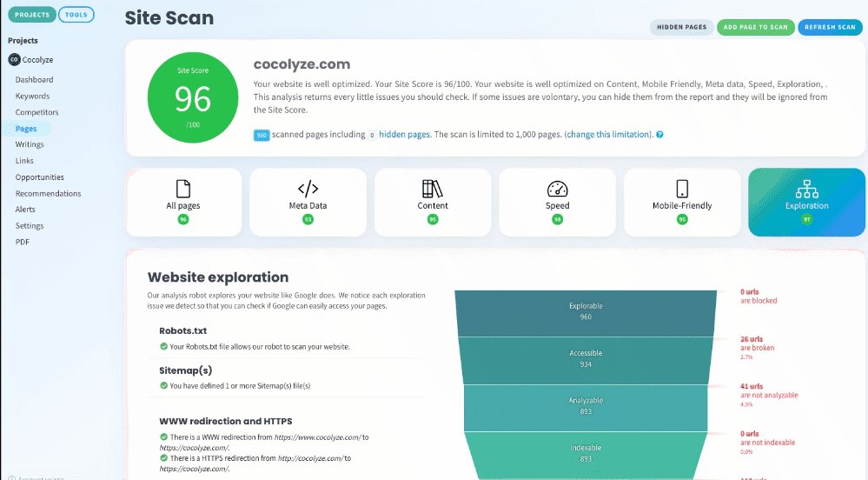The height and width of the screenshot is (480, 868).
Task: Open Keywords in the sidebar
Action: 33,96
